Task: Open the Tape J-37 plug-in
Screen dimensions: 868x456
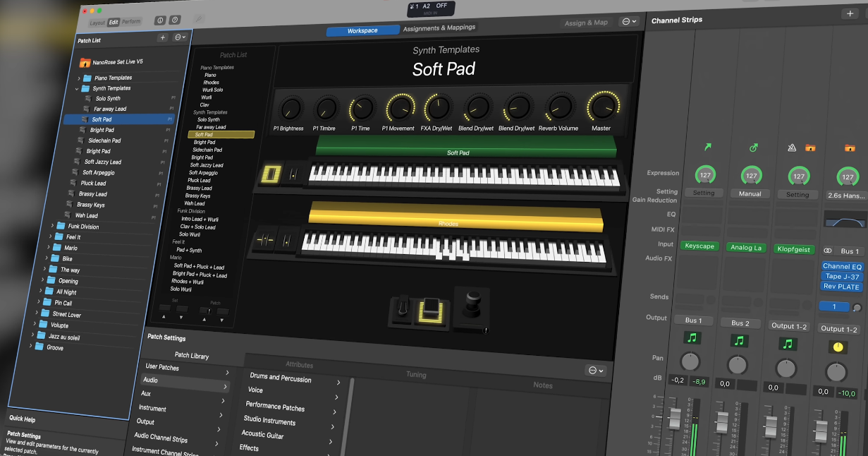Action: pos(843,277)
